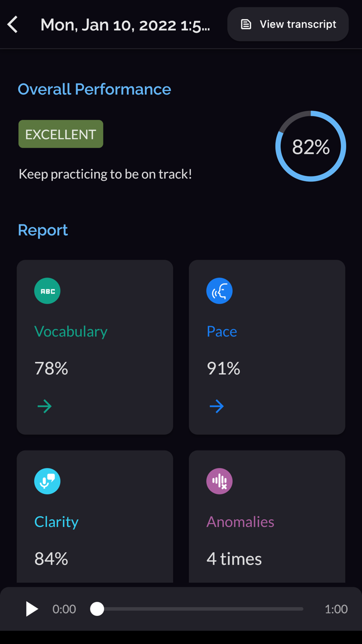Tap the EXCELLENT performance badge
This screenshot has width=362, height=644.
pos(61,134)
